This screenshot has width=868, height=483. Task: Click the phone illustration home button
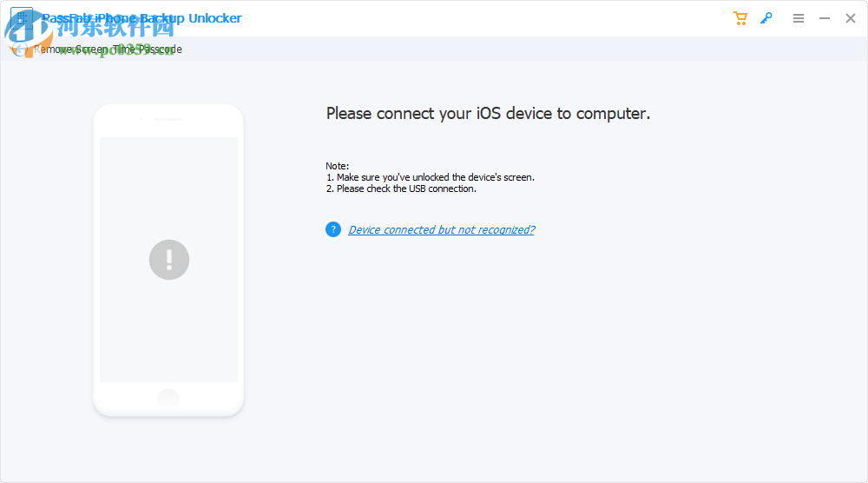[168, 398]
